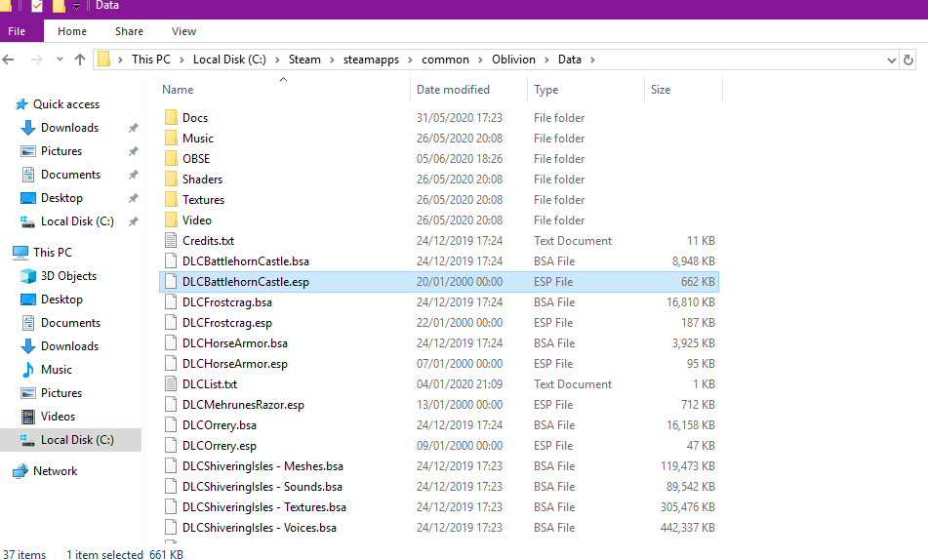Click steamapps in the address breadcrumb
The width and height of the screenshot is (928, 560).
(x=371, y=60)
